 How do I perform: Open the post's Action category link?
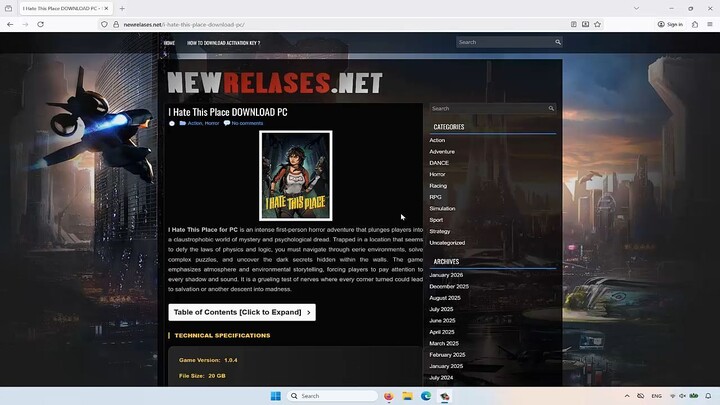click(x=195, y=123)
